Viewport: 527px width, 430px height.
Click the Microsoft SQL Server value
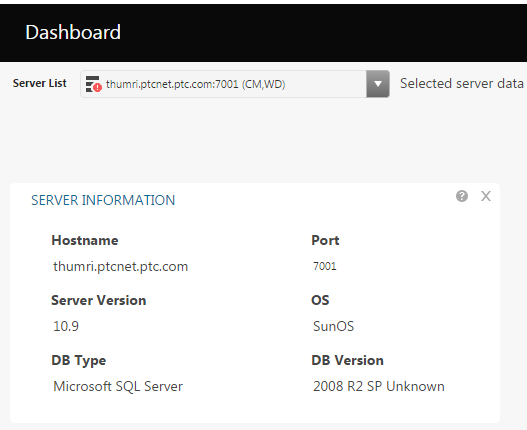point(118,386)
